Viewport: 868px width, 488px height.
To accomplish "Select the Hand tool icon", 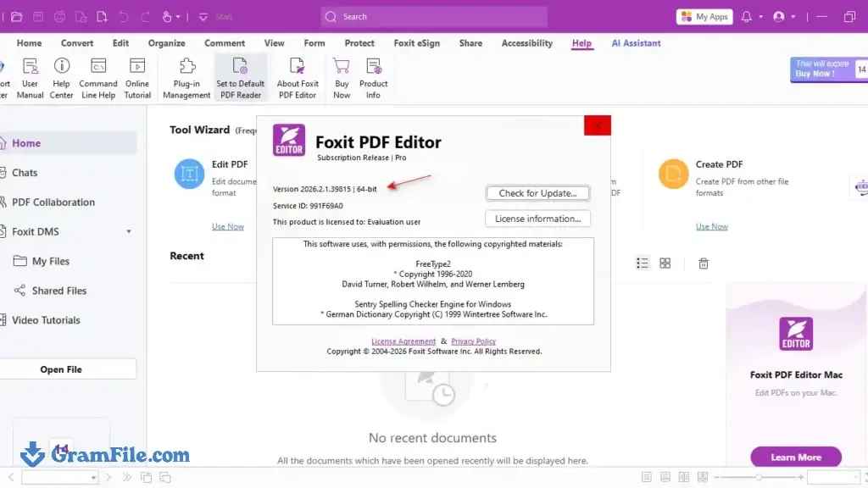I will [167, 17].
